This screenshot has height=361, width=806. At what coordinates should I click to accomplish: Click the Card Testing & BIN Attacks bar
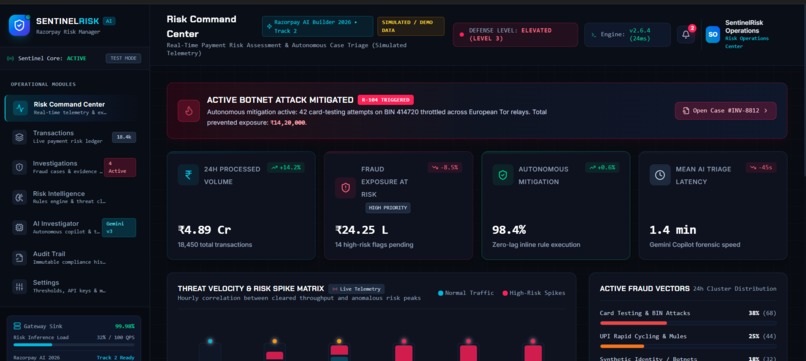point(688,323)
